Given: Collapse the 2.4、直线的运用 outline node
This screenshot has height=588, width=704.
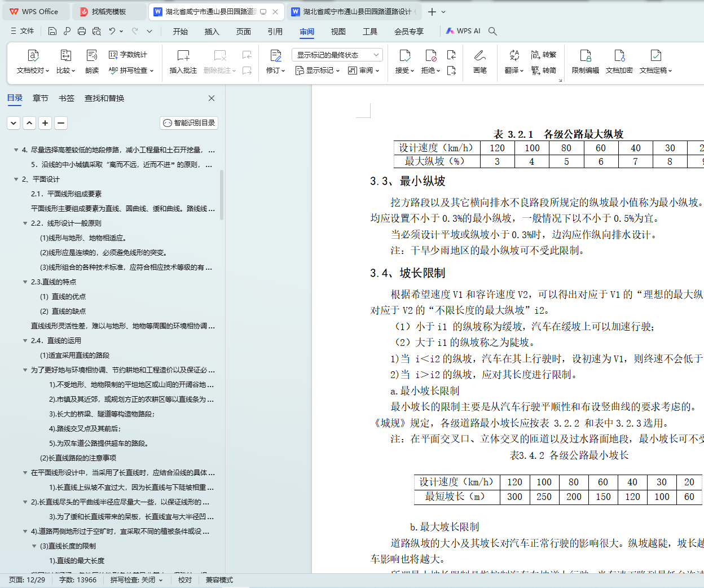Looking at the screenshot, I should tap(25, 341).
